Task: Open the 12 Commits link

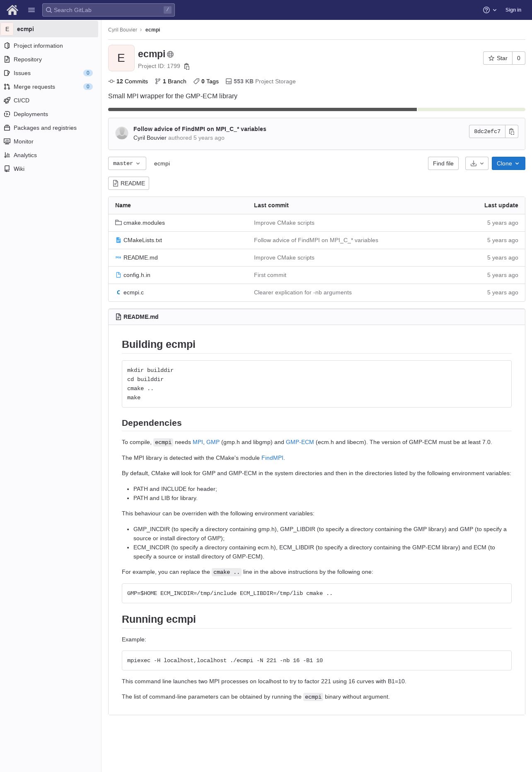Action: [128, 81]
